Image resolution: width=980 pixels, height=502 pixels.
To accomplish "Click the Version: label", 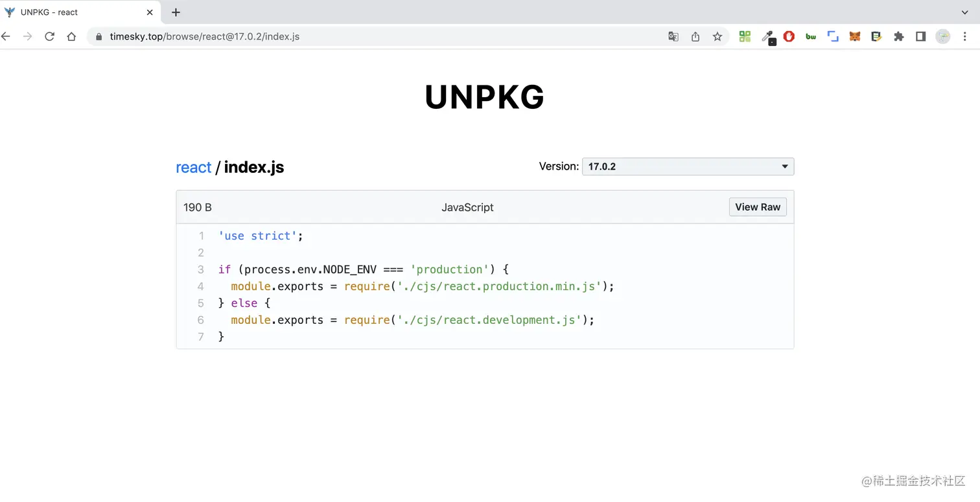I will [559, 166].
